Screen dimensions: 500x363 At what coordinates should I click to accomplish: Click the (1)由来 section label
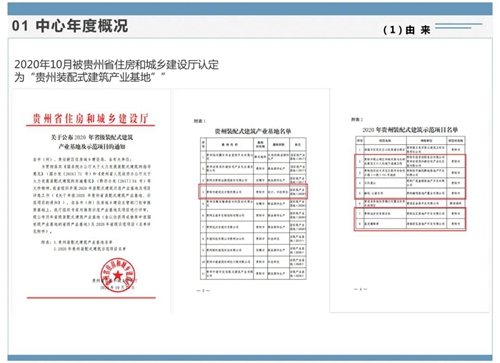coord(406,30)
